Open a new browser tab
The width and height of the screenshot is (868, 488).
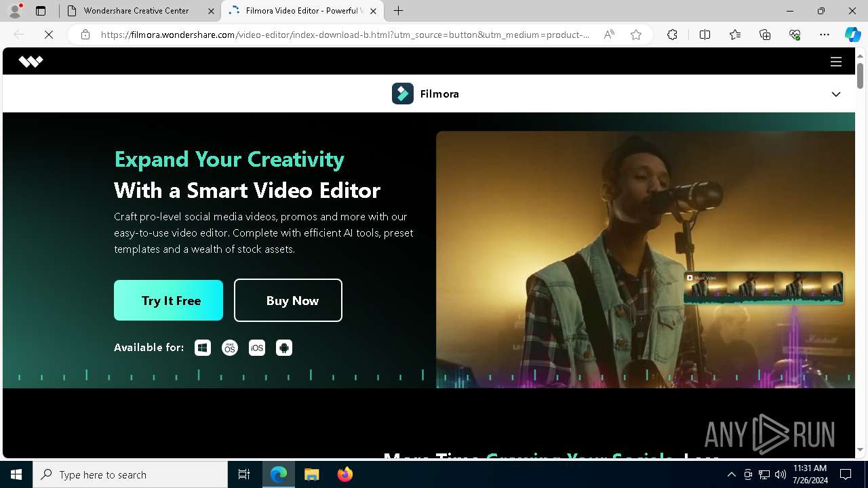click(x=399, y=11)
